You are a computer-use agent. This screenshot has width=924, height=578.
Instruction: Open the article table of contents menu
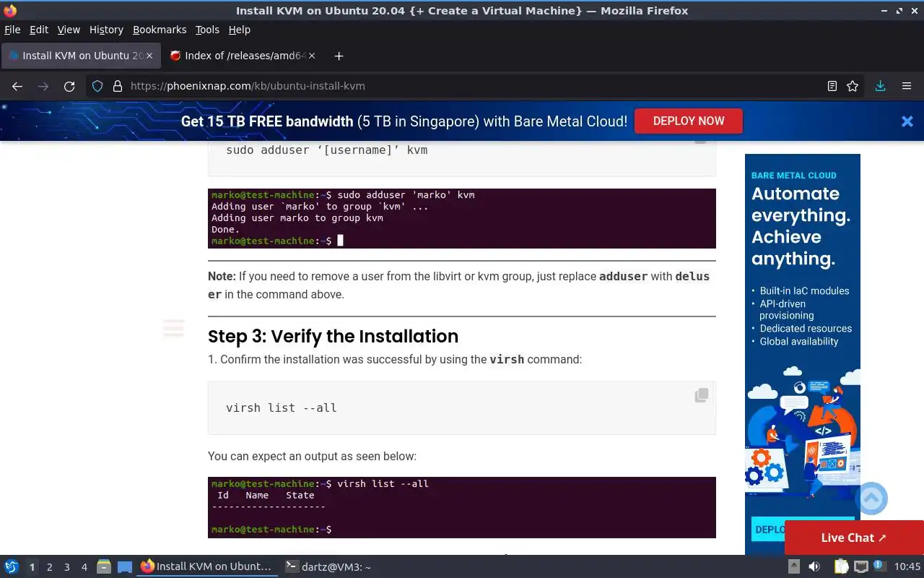pos(173,327)
